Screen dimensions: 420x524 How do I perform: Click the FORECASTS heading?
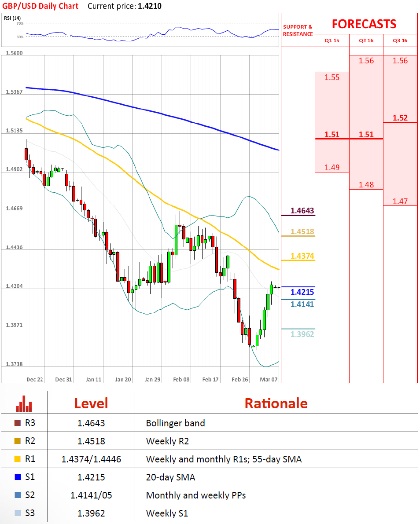pos(364,24)
